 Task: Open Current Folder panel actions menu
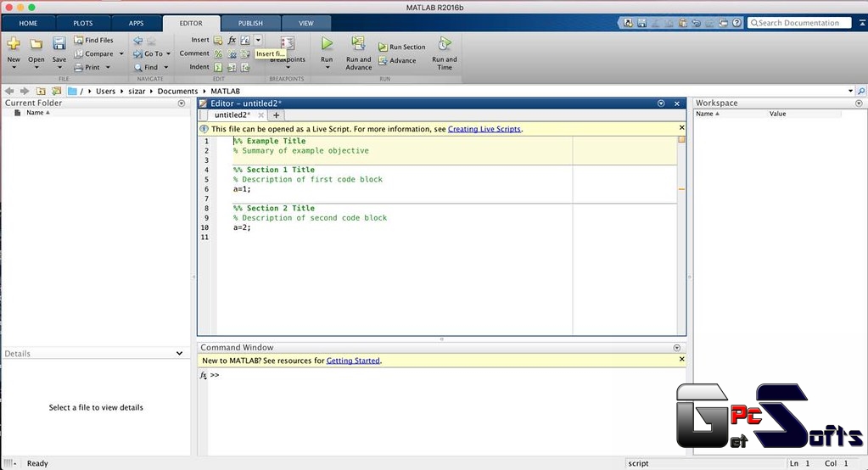[x=181, y=103]
